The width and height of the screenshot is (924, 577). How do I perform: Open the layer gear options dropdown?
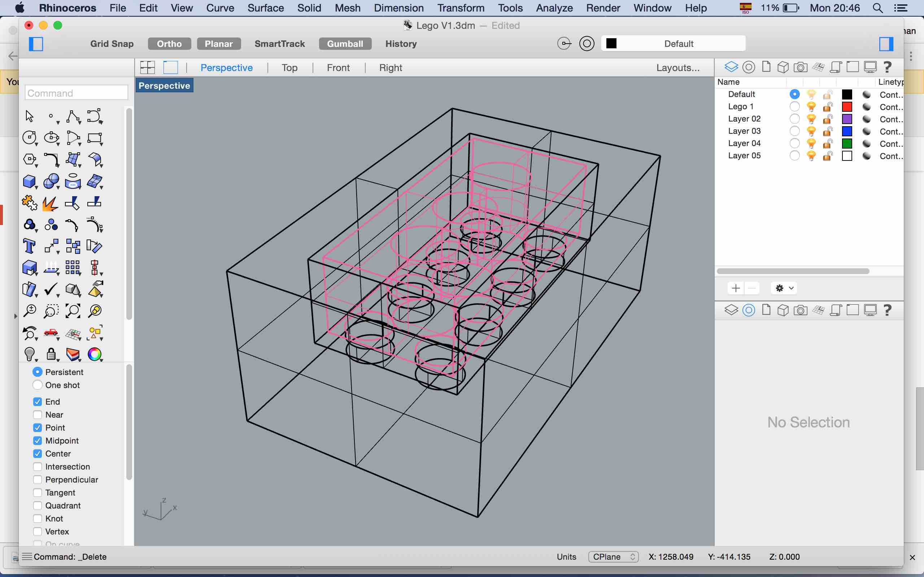(x=784, y=288)
